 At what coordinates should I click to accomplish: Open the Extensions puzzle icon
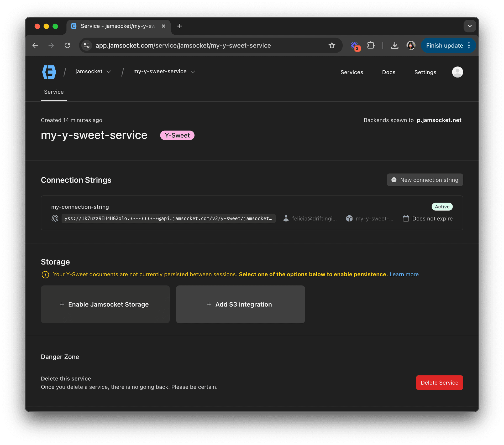point(371,45)
